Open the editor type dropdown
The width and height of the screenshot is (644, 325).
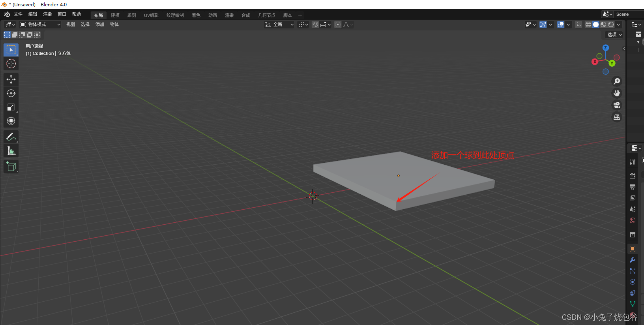(10, 24)
